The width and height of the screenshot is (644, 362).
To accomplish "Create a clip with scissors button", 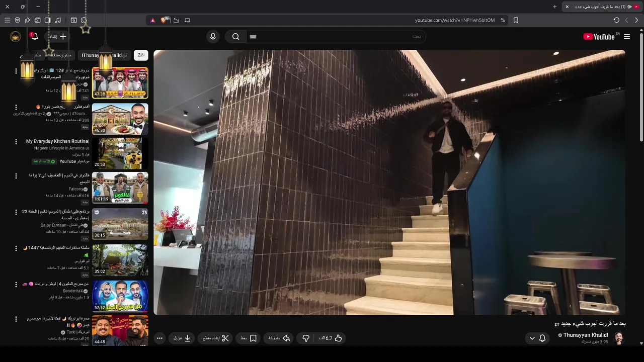I will click(x=216, y=338).
